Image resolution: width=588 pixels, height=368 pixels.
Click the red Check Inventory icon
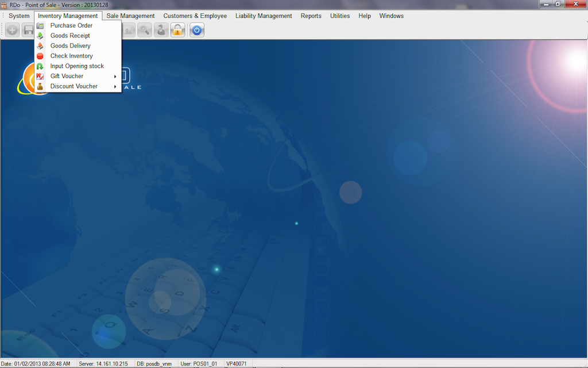pos(40,56)
